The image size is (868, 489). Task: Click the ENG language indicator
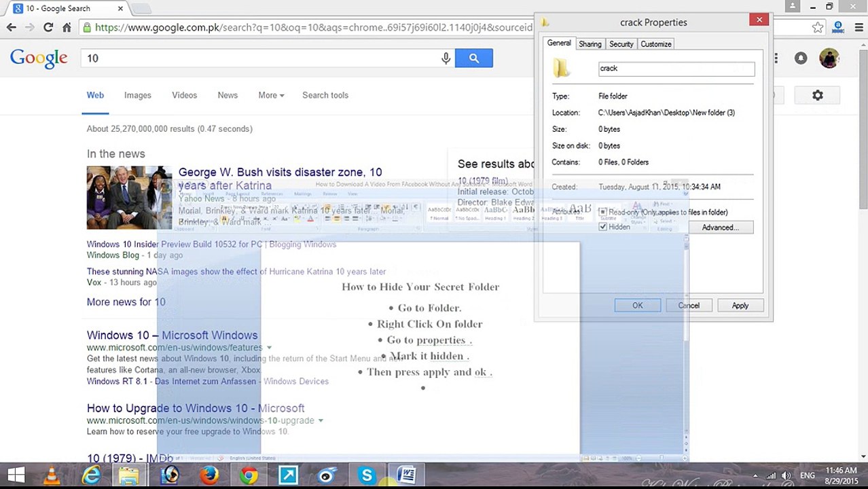808,475
